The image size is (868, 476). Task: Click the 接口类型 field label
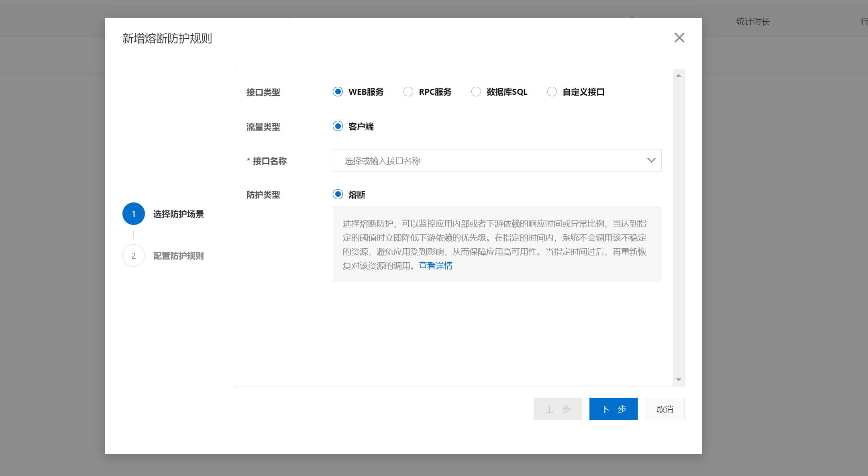[x=263, y=92]
